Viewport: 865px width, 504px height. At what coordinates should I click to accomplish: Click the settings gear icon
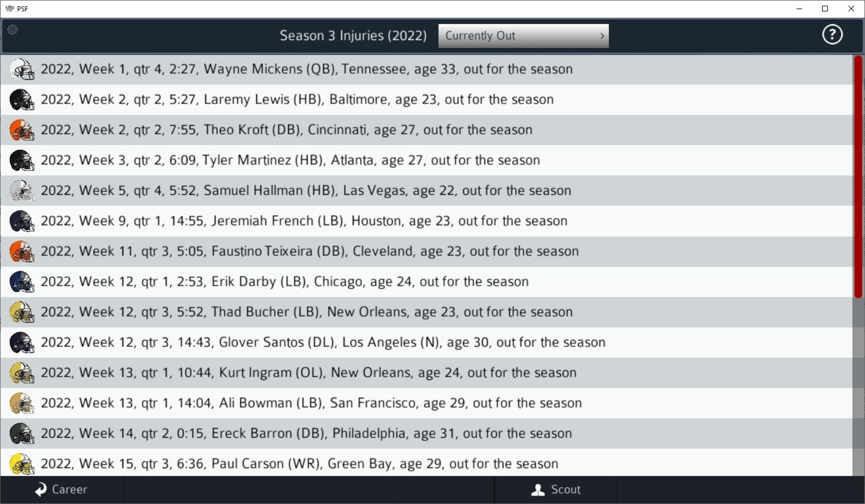pyautogui.click(x=13, y=30)
